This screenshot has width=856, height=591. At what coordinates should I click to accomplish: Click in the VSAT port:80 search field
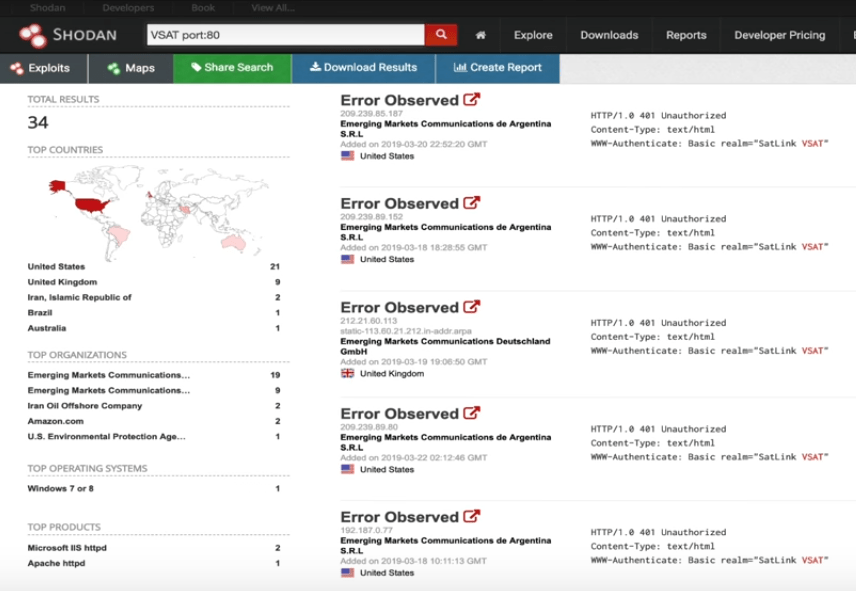click(x=285, y=35)
